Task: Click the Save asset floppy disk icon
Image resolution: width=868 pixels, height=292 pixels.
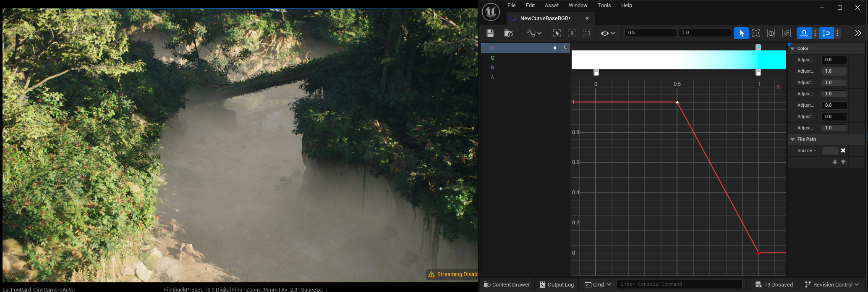Action: coord(490,33)
